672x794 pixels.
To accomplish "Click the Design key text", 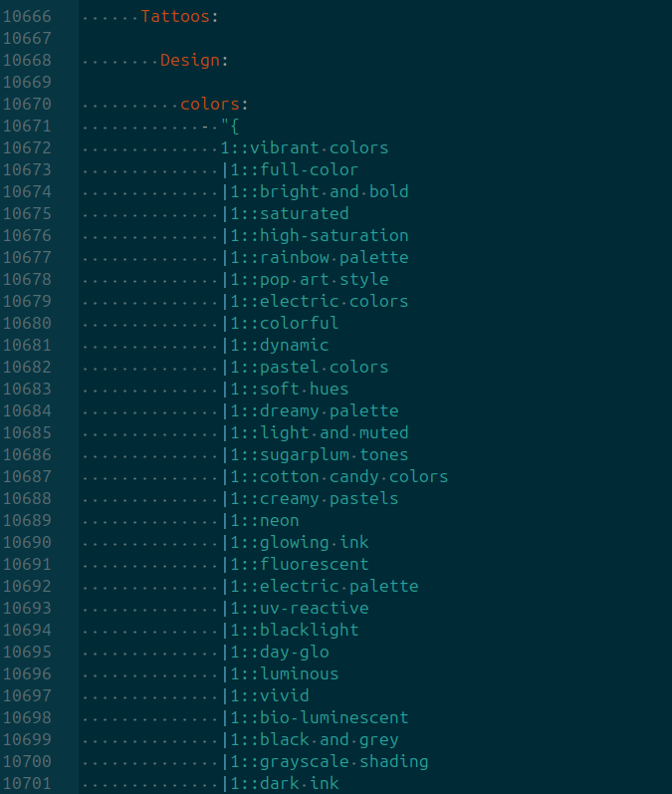I will (190, 60).
